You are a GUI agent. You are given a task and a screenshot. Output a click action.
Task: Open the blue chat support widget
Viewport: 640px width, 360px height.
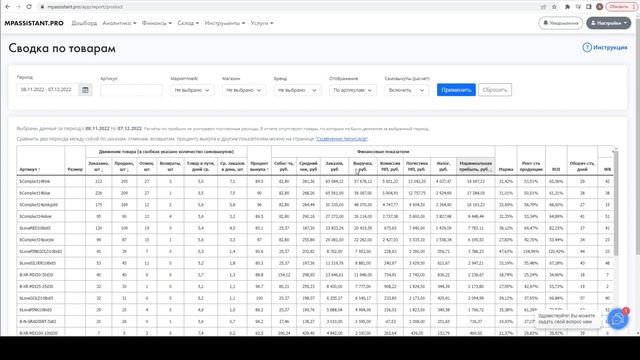point(618,319)
